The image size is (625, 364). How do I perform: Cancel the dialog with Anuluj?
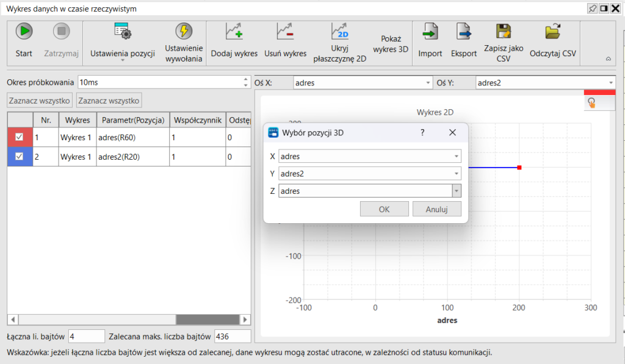[437, 209]
